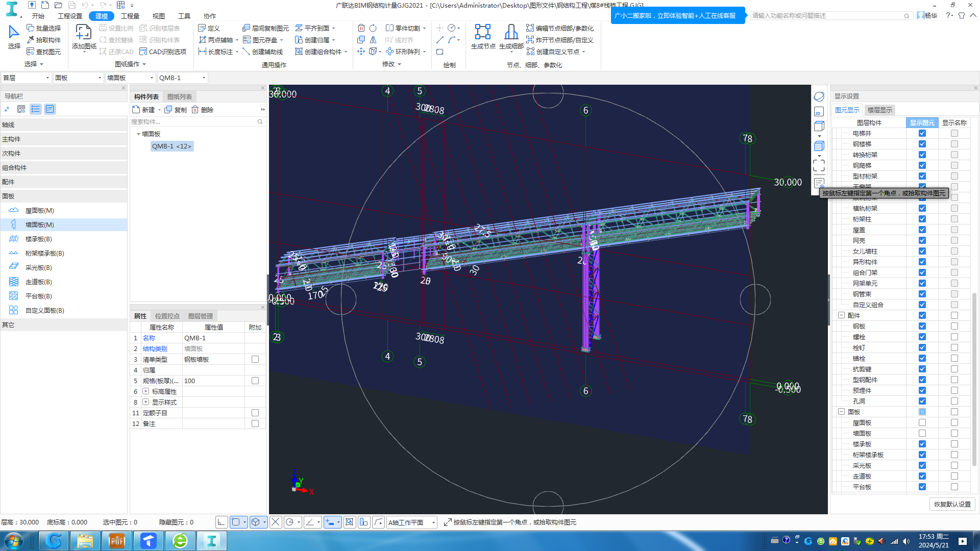The height and width of the screenshot is (551, 980).
Task: Switch to 位置控点 tab
Action: tap(167, 316)
